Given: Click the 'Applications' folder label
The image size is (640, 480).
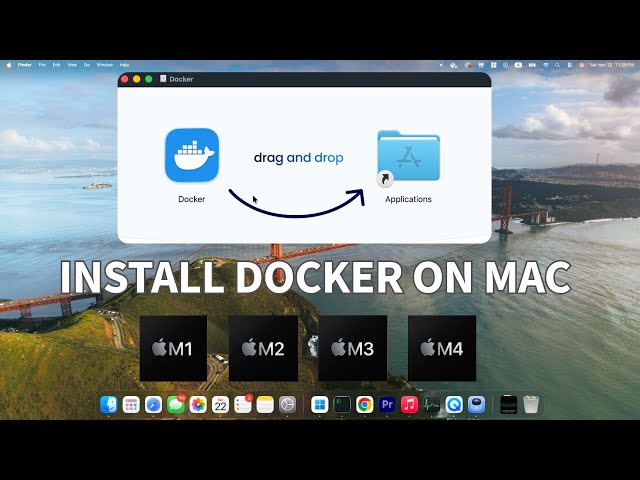Looking at the screenshot, I should point(408,199).
